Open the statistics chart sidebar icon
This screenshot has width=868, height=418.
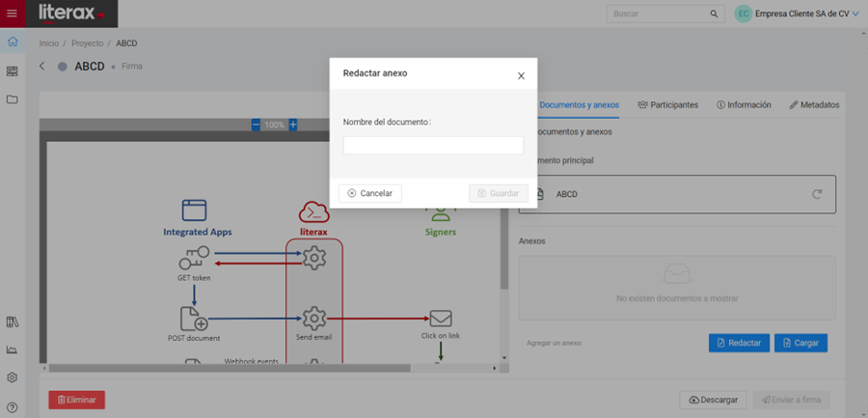pyautogui.click(x=13, y=349)
